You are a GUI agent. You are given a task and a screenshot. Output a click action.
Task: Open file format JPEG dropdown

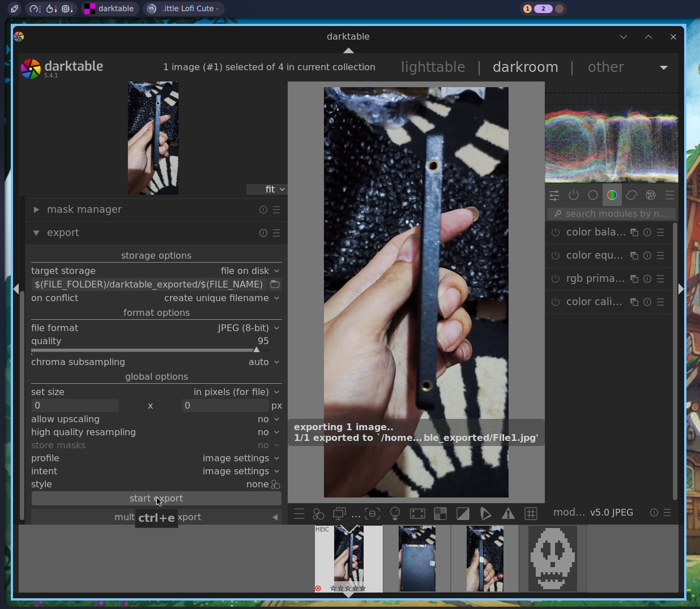pyautogui.click(x=156, y=328)
